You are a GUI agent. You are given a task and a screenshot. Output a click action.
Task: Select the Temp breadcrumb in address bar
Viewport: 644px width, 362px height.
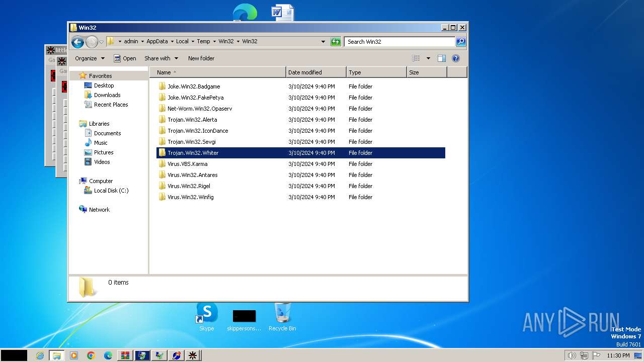point(203,41)
